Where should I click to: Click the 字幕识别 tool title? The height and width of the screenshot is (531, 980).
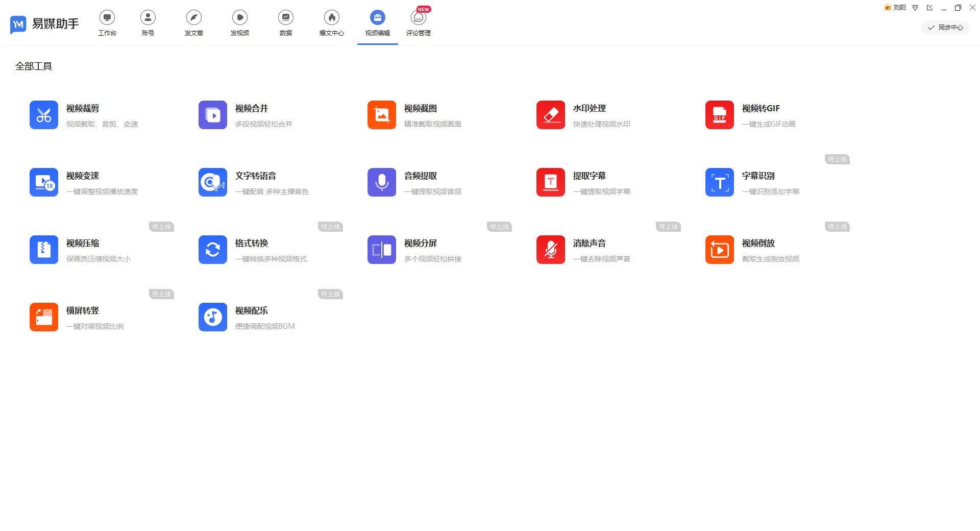tap(758, 176)
